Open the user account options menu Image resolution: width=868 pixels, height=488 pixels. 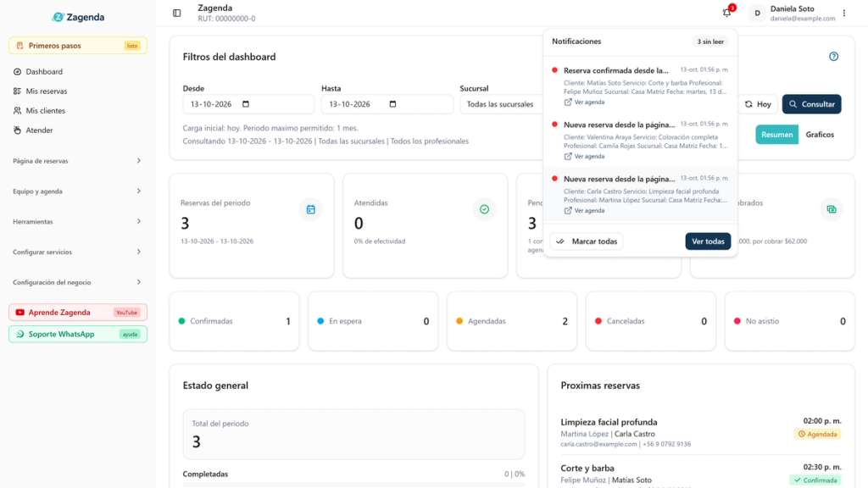coord(844,13)
